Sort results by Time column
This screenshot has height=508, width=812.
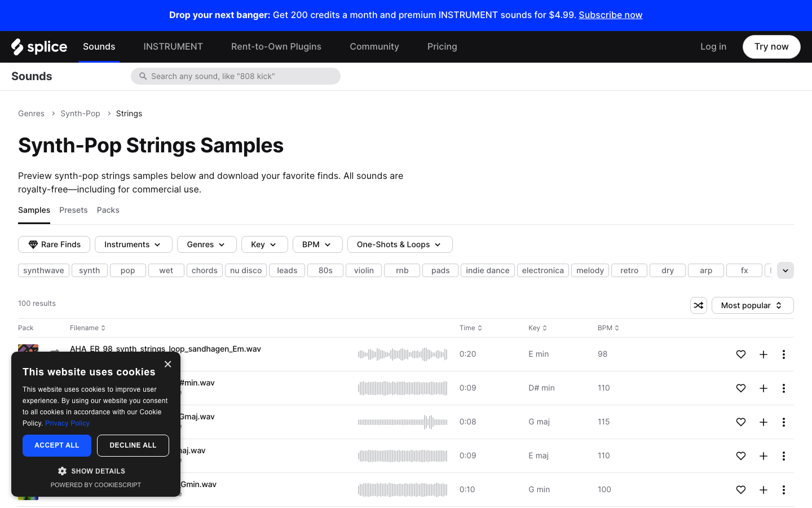(x=471, y=328)
